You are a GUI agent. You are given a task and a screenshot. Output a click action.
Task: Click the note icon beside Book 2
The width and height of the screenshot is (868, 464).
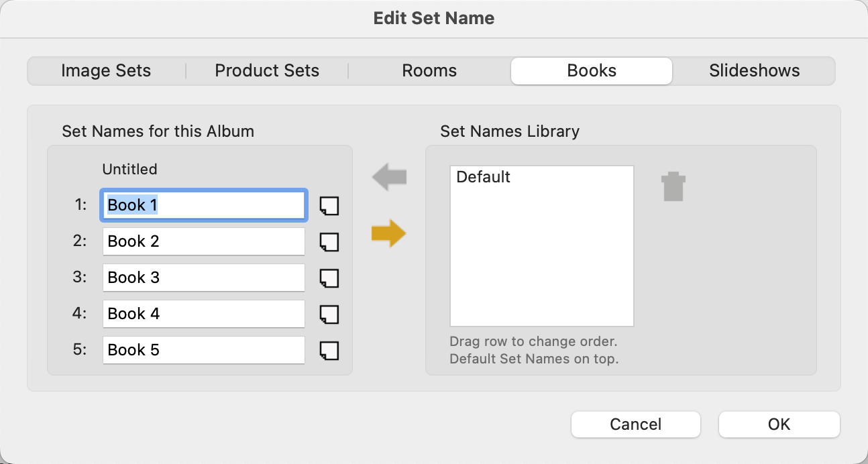point(329,242)
